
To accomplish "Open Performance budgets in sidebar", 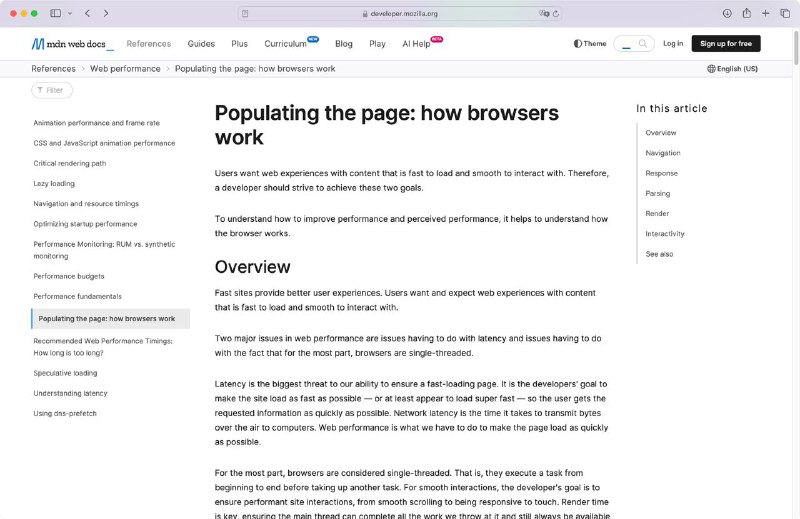I will coord(69,276).
